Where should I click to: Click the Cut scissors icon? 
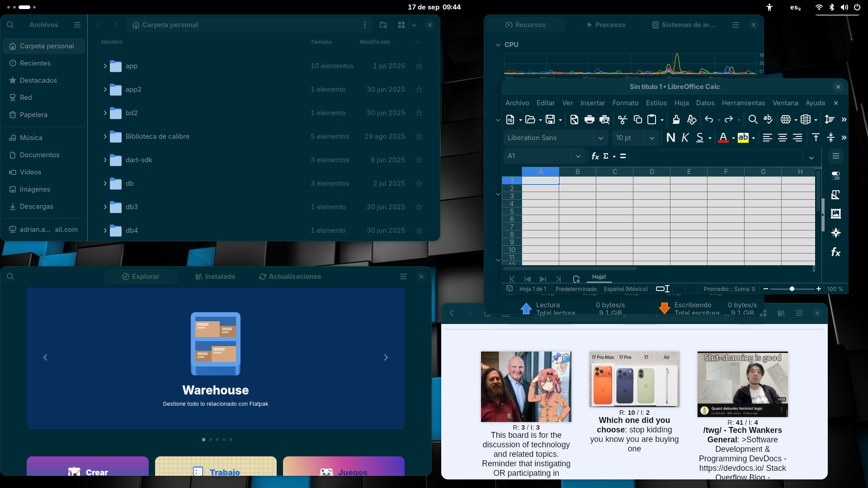[623, 120]
